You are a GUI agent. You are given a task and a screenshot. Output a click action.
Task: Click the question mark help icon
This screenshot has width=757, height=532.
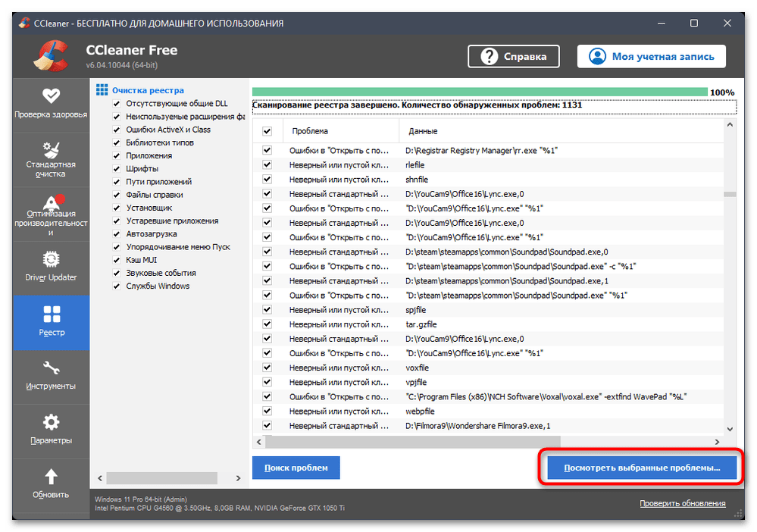click(x=489, y=57)
